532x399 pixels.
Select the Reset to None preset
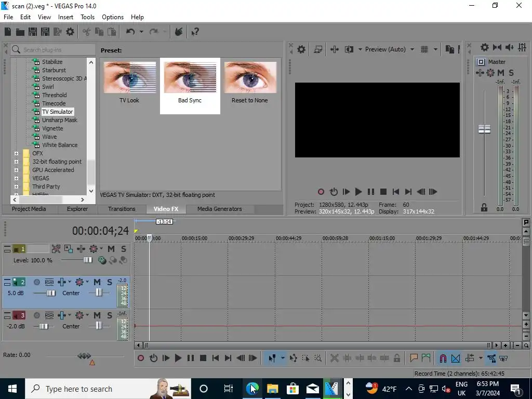pos(250,83)
